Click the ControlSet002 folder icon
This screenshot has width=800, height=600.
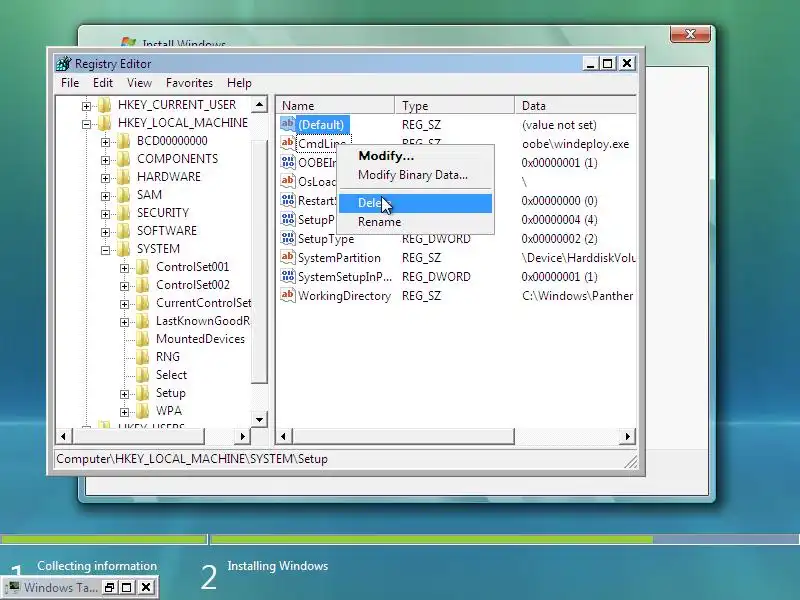click(143, 285)
